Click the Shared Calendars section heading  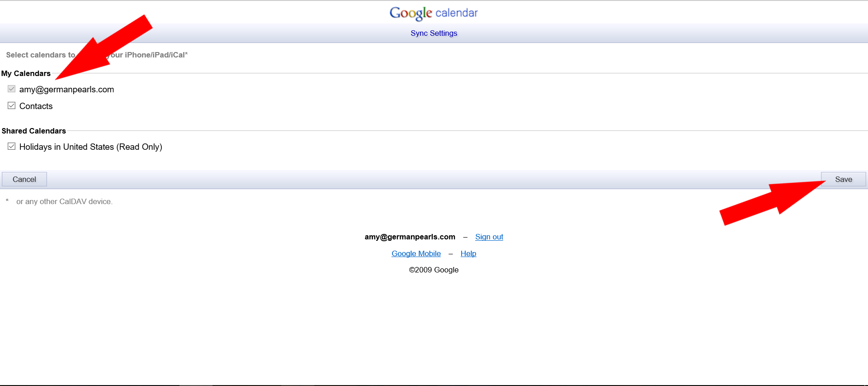pyautogui.click(x=34, y=131)
